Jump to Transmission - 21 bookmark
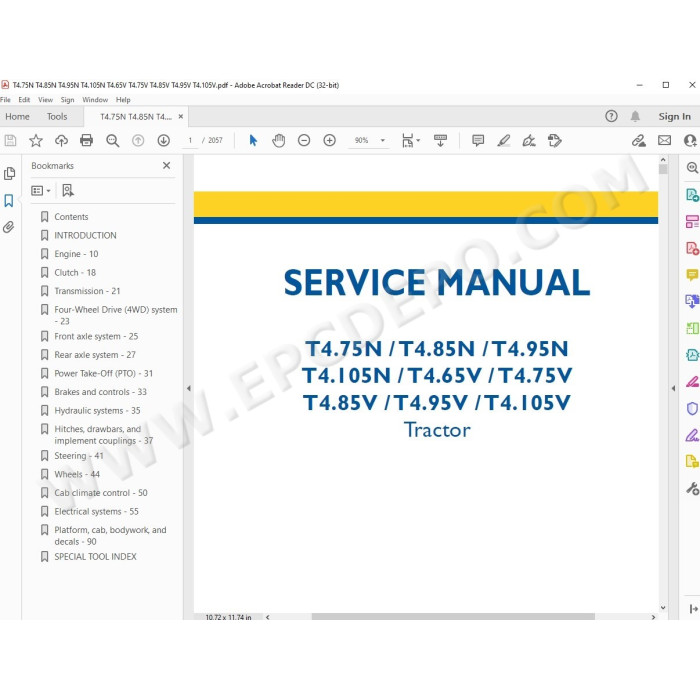The height and width of the screenshot is (700, 700). click(x=87, y=291)
